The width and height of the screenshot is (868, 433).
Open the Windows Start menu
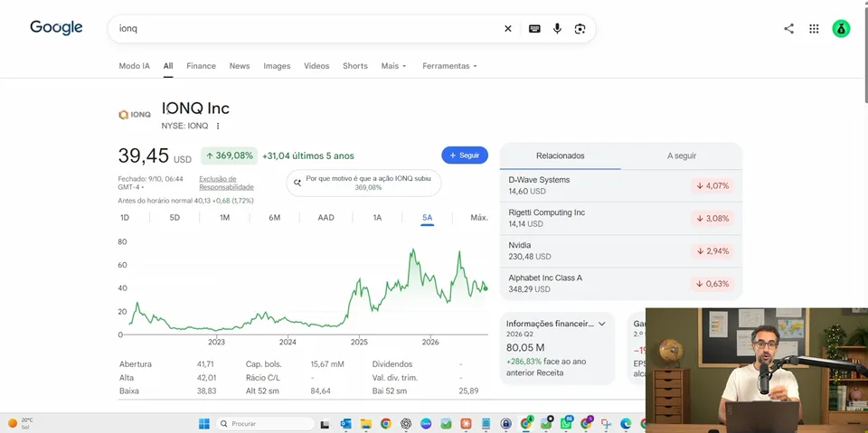204,424
